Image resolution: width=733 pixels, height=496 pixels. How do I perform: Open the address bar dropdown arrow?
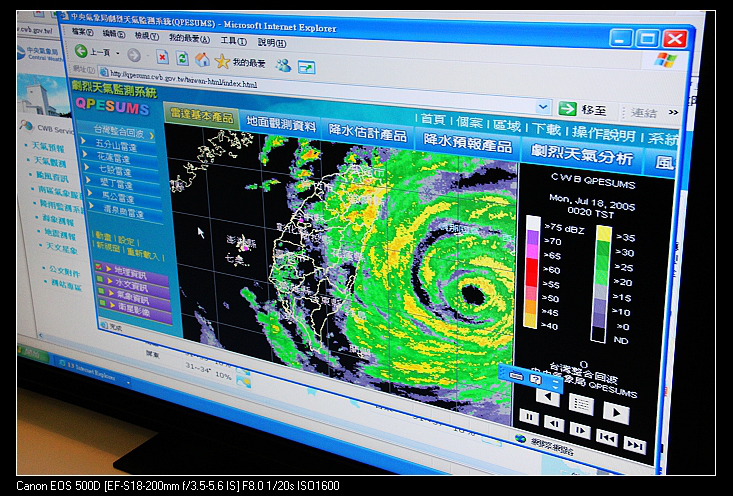(543, 107)
